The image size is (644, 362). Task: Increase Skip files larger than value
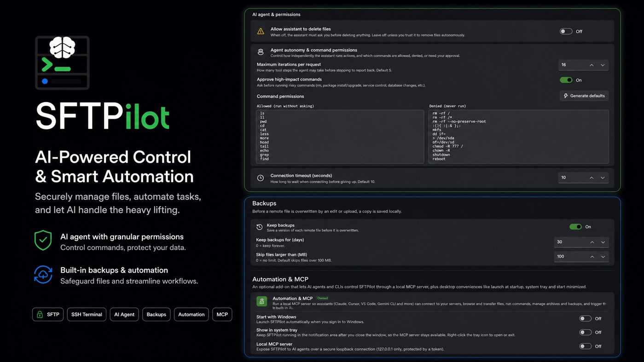(592, 257)
